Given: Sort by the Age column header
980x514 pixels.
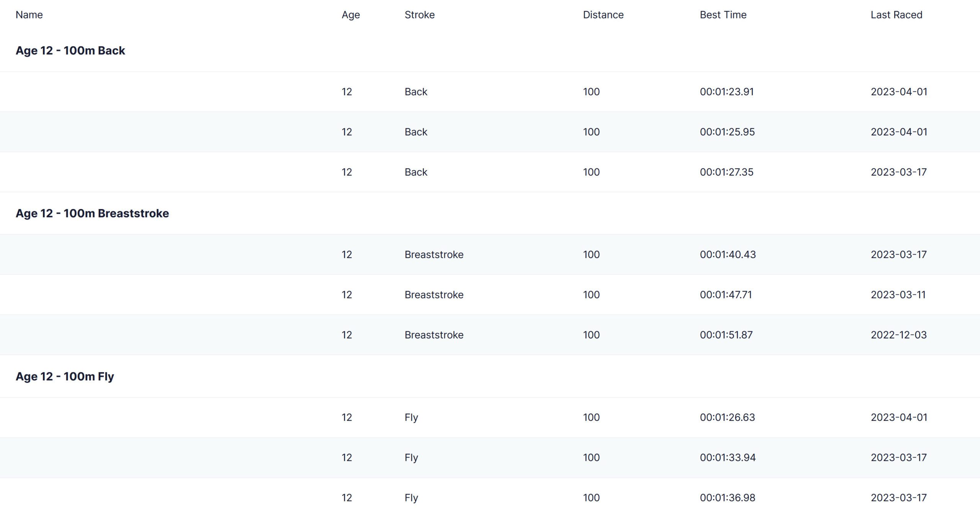Looking at the screenshot, I should [351, 15].
